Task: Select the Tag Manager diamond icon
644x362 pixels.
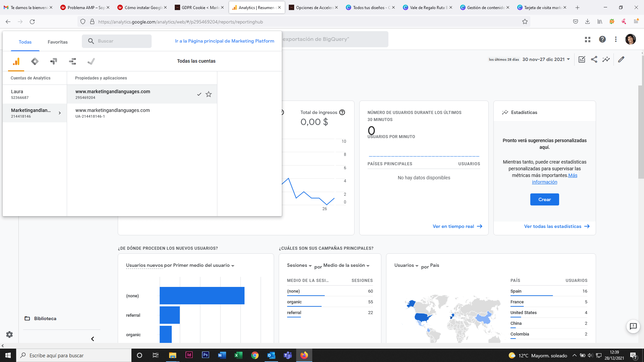Action: (x=35, y=61)
